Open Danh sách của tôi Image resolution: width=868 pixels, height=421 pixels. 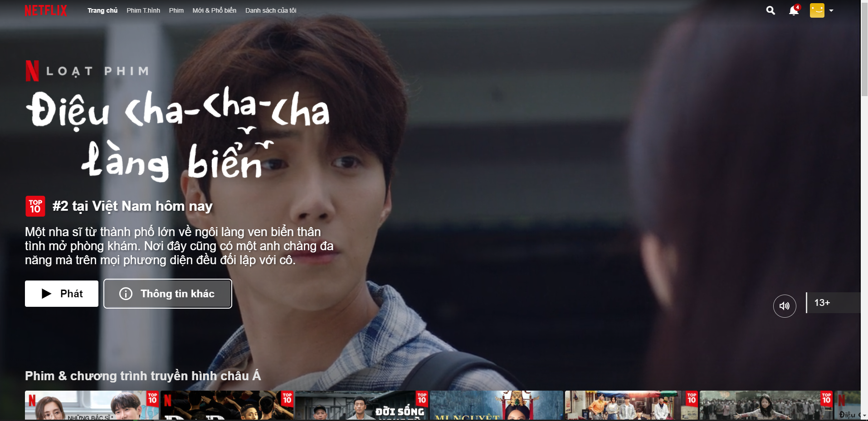pos(271,10)
